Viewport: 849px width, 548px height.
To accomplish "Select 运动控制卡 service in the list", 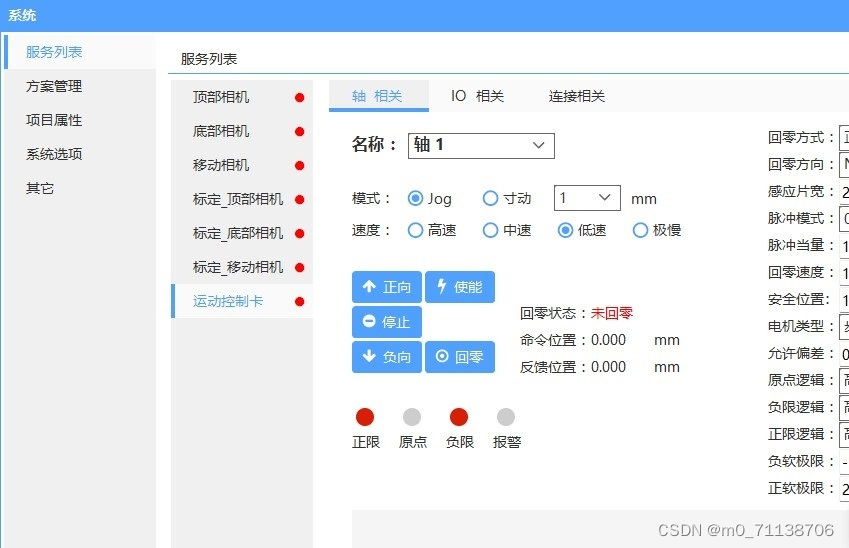I will coord(242,302).
